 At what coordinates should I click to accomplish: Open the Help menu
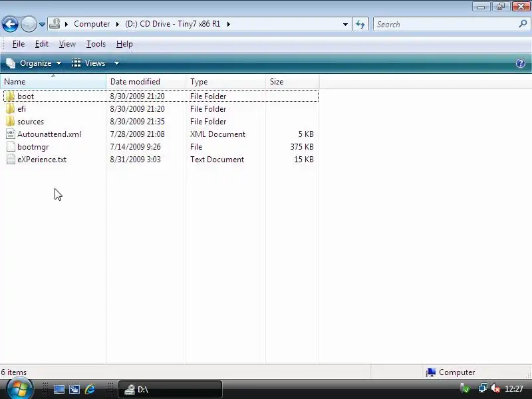coord(124,44)
